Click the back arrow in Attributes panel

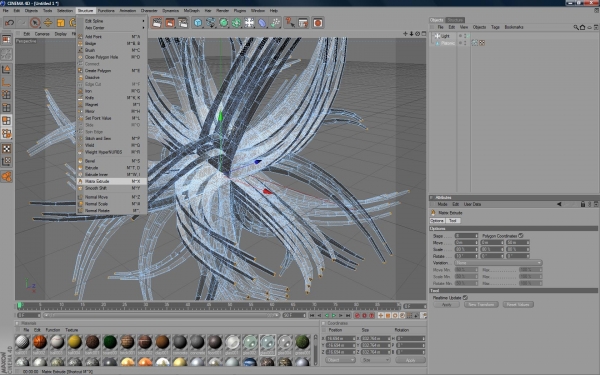(559, 204)
